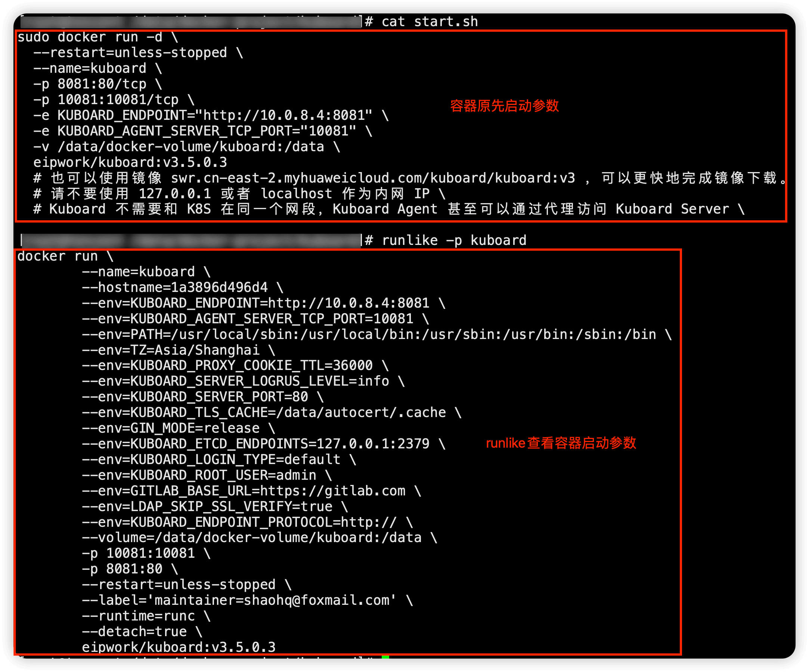
Task: Click the comment line mentioning 127.0.0.1 or localhost
Action: [x=239, y=194]
